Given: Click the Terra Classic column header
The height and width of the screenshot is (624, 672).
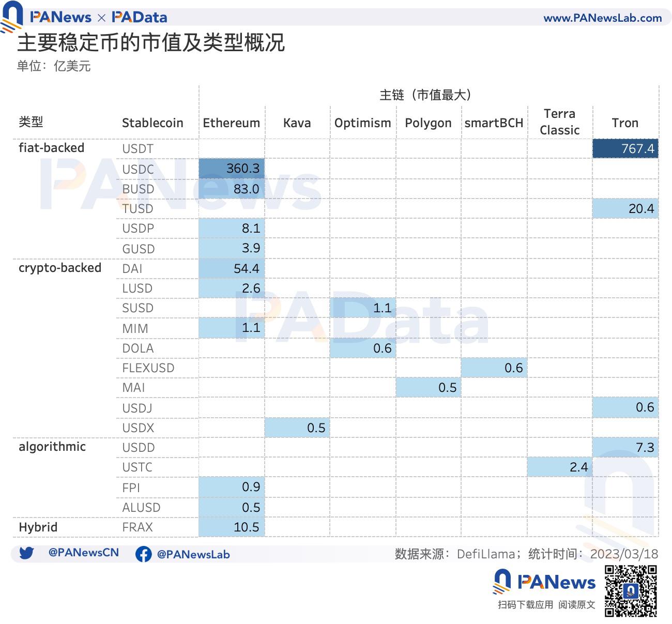Looking at the screenshot, I should (x=559, y=122).
